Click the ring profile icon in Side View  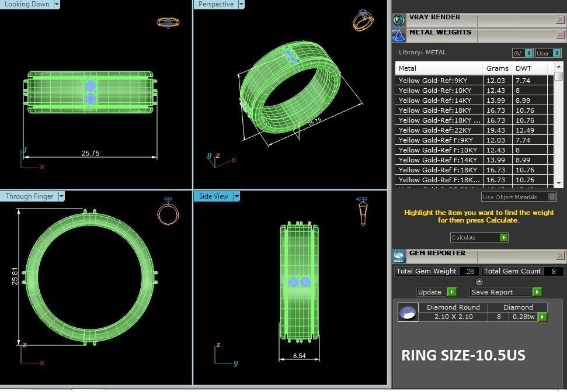click(362, 211)
